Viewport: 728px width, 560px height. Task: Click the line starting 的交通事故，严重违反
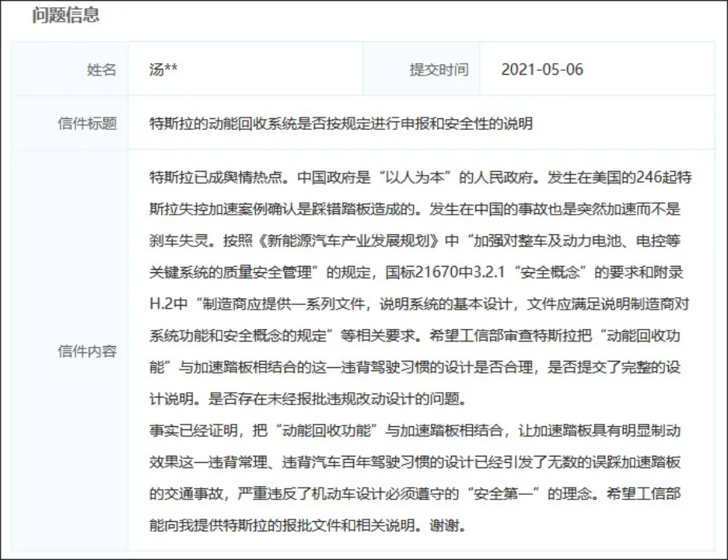click(x=415, y=494)
